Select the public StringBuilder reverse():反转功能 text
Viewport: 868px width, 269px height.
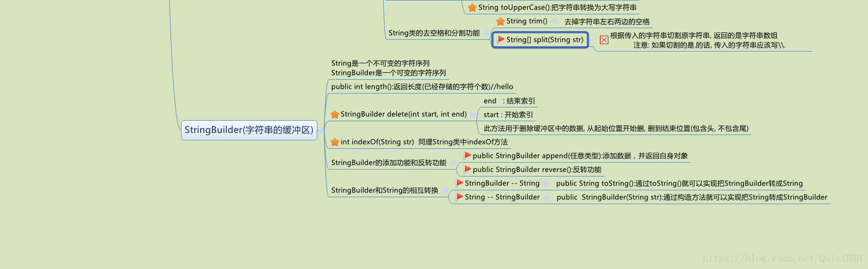pos(537,170)
